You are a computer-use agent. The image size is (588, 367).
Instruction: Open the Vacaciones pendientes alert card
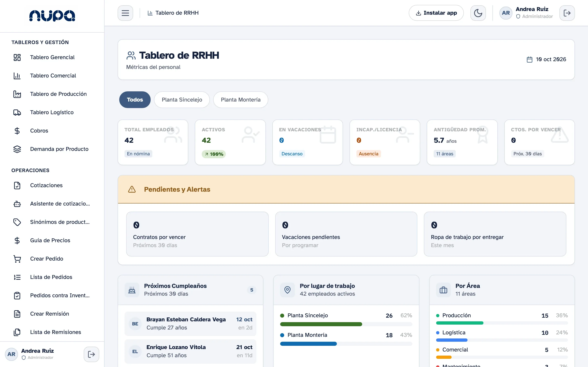point(346,234)
